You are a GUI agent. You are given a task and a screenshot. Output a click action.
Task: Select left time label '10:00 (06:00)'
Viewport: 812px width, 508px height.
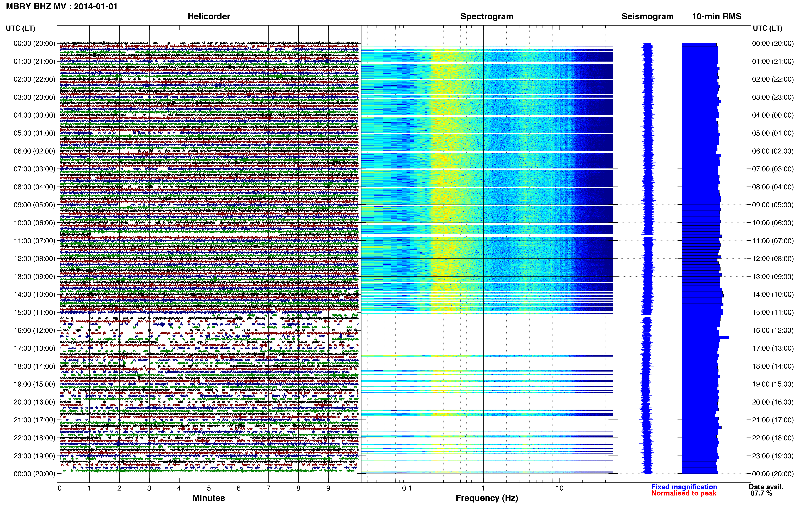34,223
